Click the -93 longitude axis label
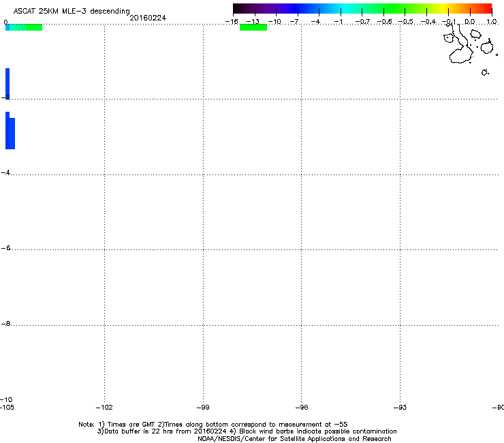This screenshot has width=504, height=443. (400, 408)
